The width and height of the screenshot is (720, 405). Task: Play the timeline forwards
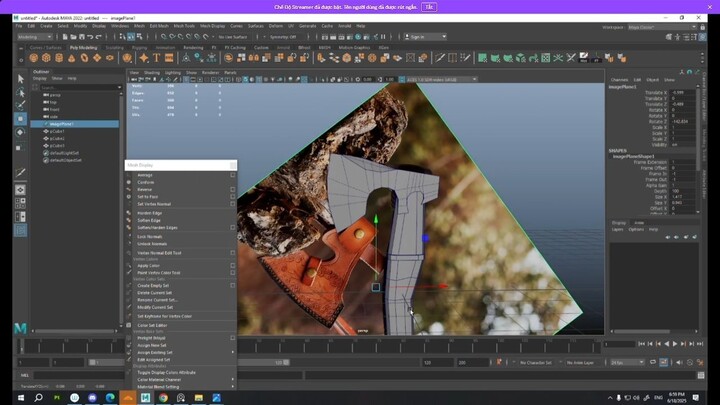[675, 344]
